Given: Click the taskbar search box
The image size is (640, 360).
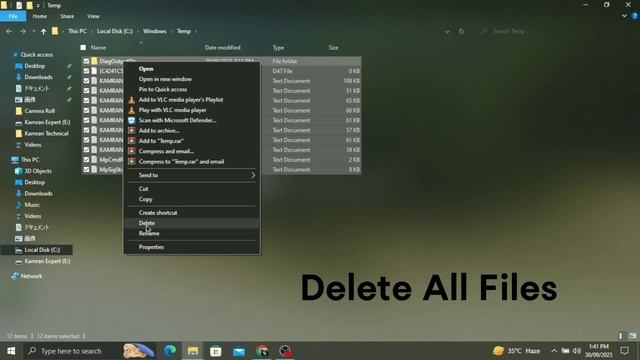Looking at the screenshot, I should pos(72,351).
